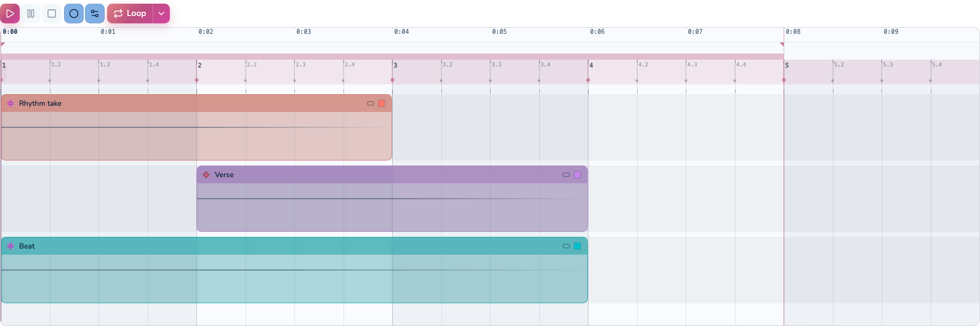Jump to 0:07 on the time ruler
980x326 pixels.
695,31
